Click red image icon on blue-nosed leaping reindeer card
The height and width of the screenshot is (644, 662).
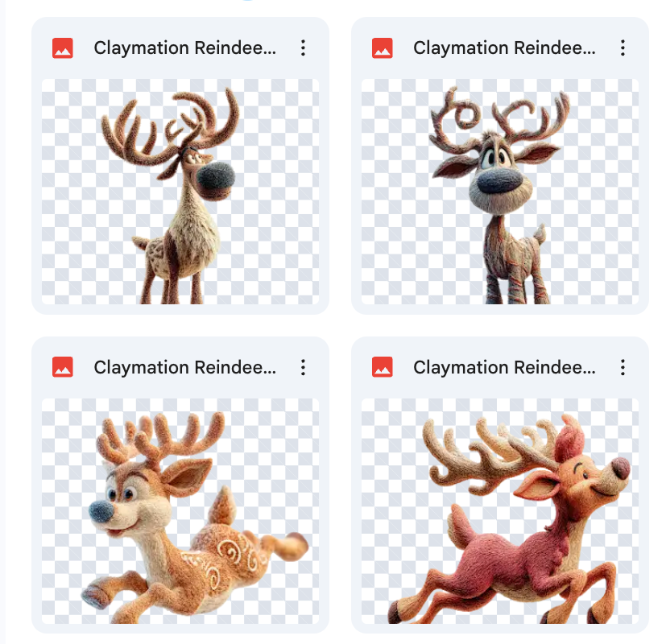63,367
